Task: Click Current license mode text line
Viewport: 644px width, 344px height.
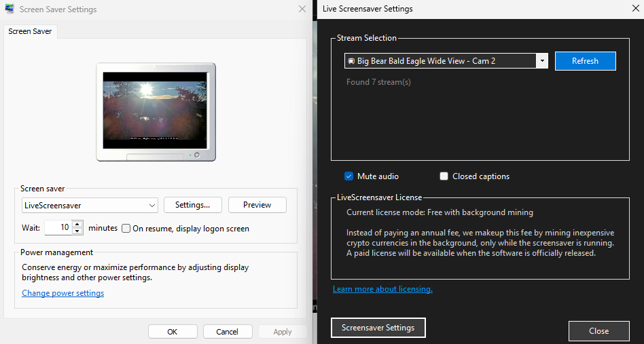Action: (x=440, y=212)
